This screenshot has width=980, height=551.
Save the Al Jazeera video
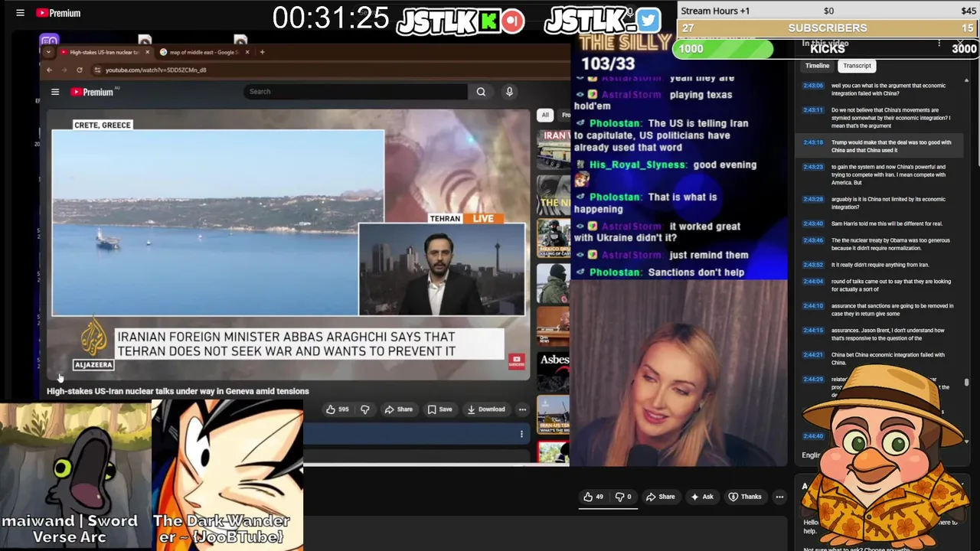439,409
